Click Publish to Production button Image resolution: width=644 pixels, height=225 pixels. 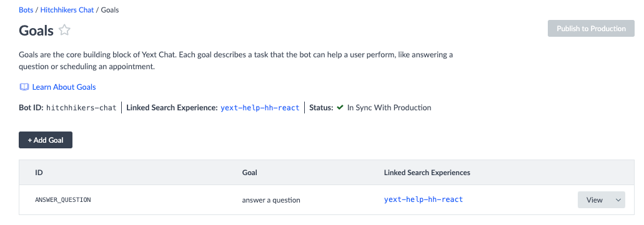pos(591,28)
